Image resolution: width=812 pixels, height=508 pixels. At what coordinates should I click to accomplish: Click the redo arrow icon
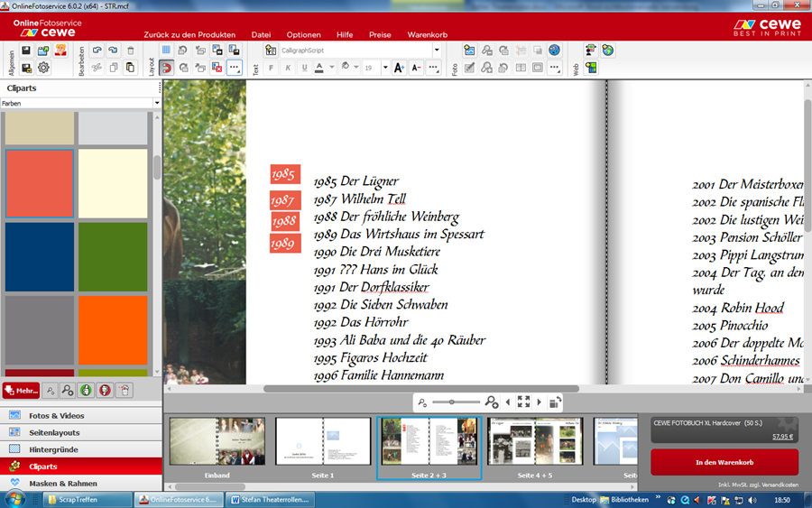coord(114,51)
